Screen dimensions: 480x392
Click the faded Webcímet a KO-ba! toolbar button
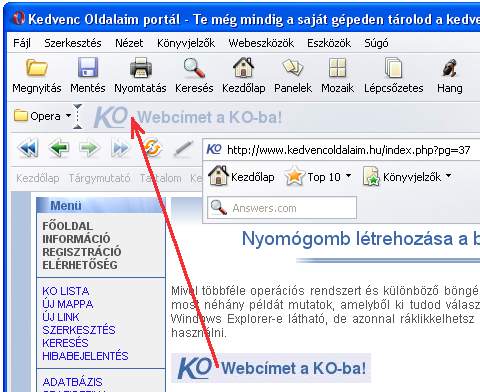tap(188, 117)
